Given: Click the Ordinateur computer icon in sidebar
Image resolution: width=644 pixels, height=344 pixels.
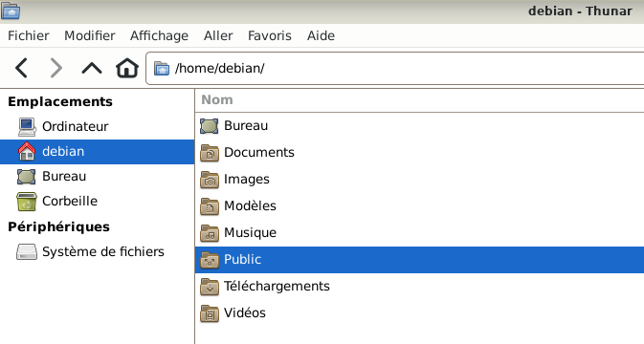Looking at the screenshot, I should [27, 127].
